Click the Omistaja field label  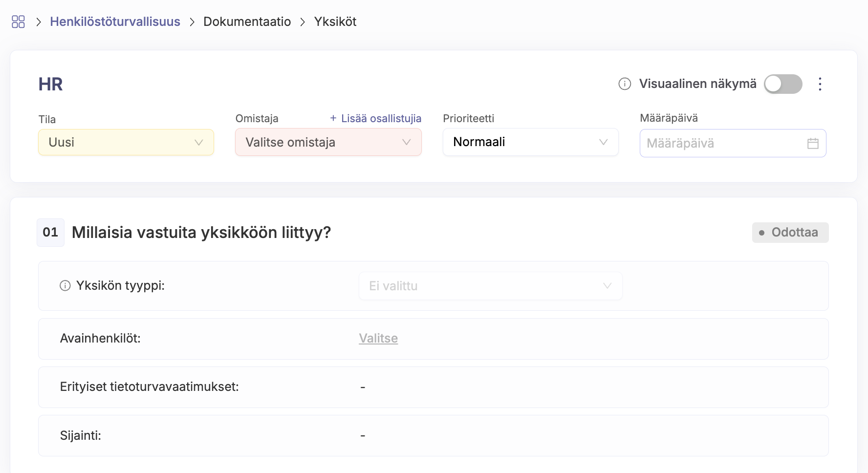tap(257, 118)
